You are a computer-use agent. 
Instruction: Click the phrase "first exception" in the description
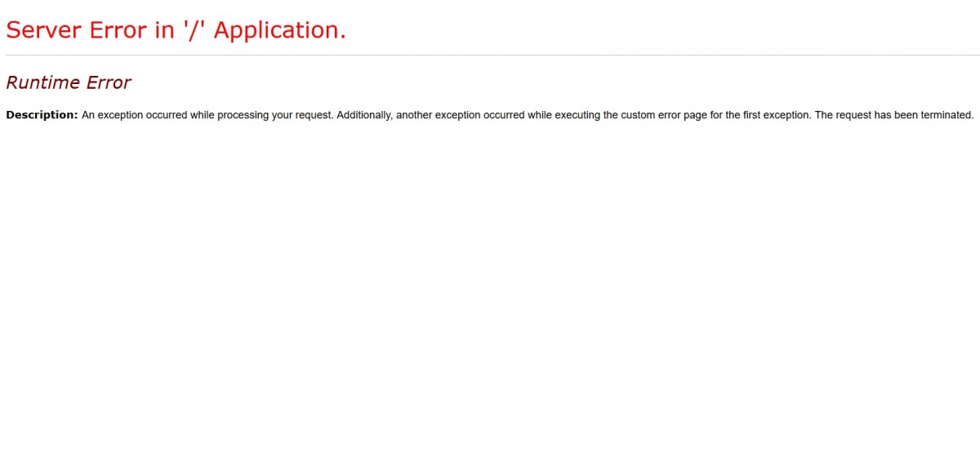771,115
